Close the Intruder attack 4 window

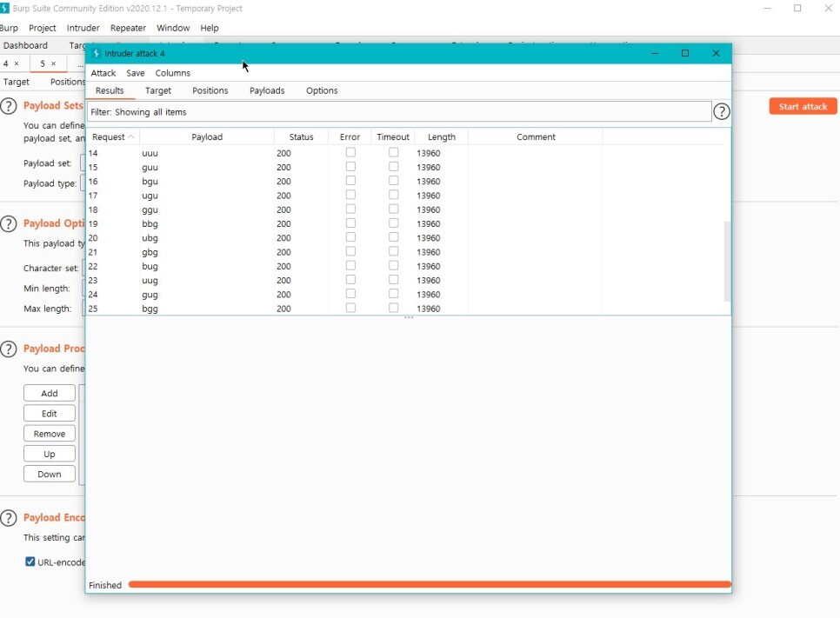(x=716, y=53)
